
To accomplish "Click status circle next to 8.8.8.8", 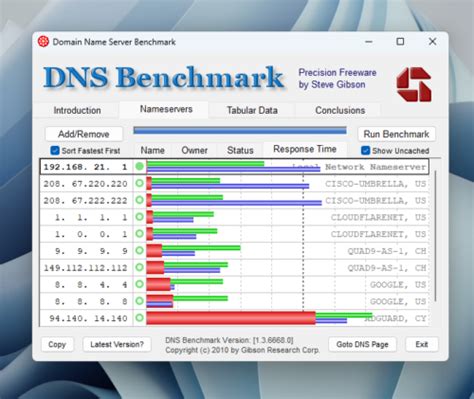I will [x=140, y=301].
